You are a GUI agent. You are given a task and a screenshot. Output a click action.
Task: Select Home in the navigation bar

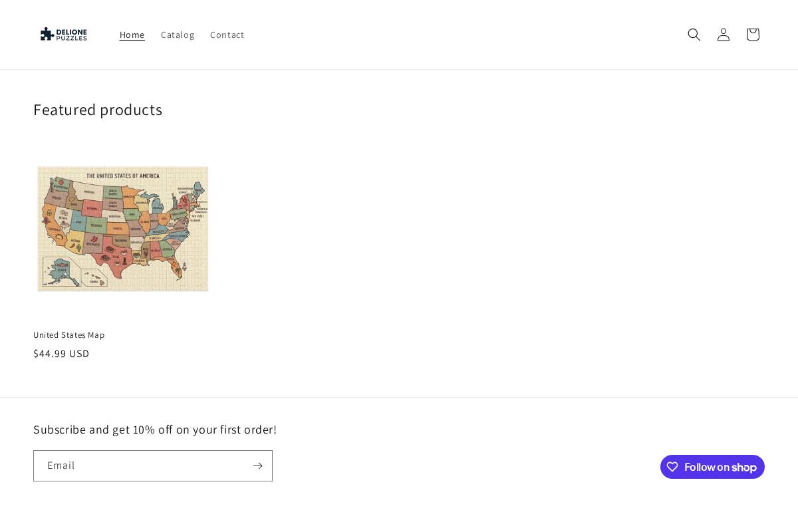pos(132,35)
